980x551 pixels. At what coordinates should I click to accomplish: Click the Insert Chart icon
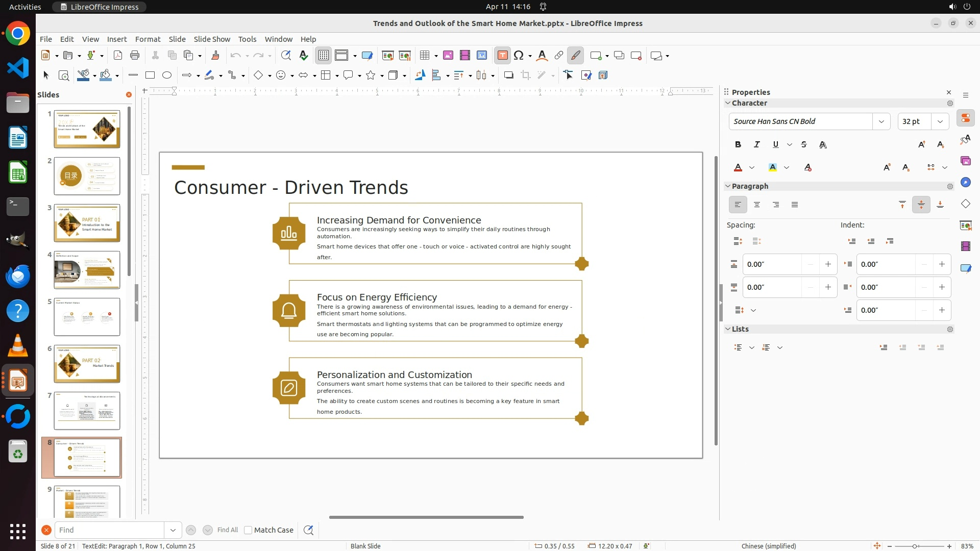pos(481,56)
